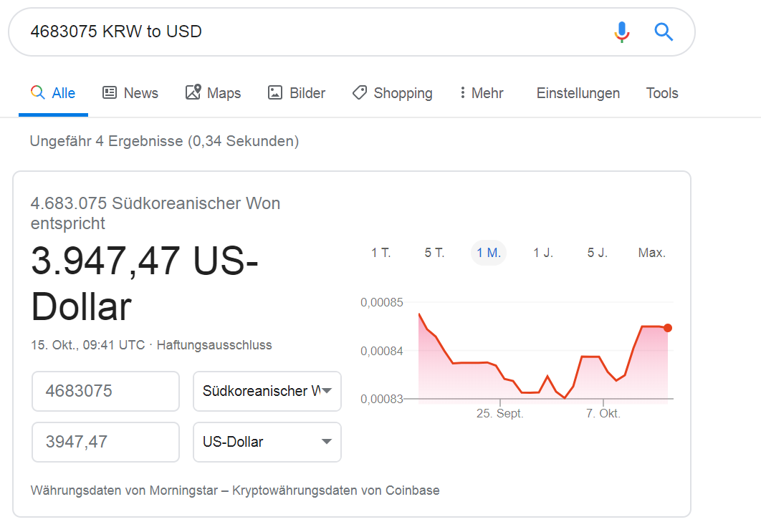Go to the Shopping tab
This screenshot has width=761, height=532.
point(392,92)
